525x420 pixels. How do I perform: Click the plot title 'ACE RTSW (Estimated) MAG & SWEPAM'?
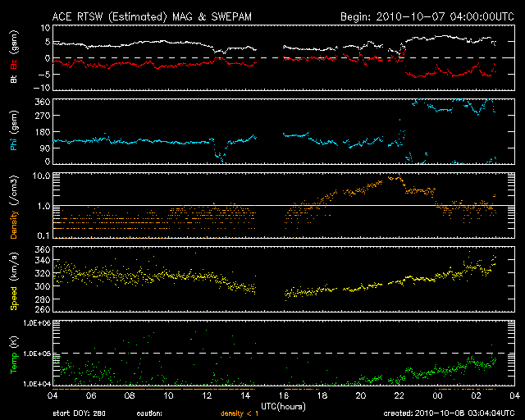point(152,16)
